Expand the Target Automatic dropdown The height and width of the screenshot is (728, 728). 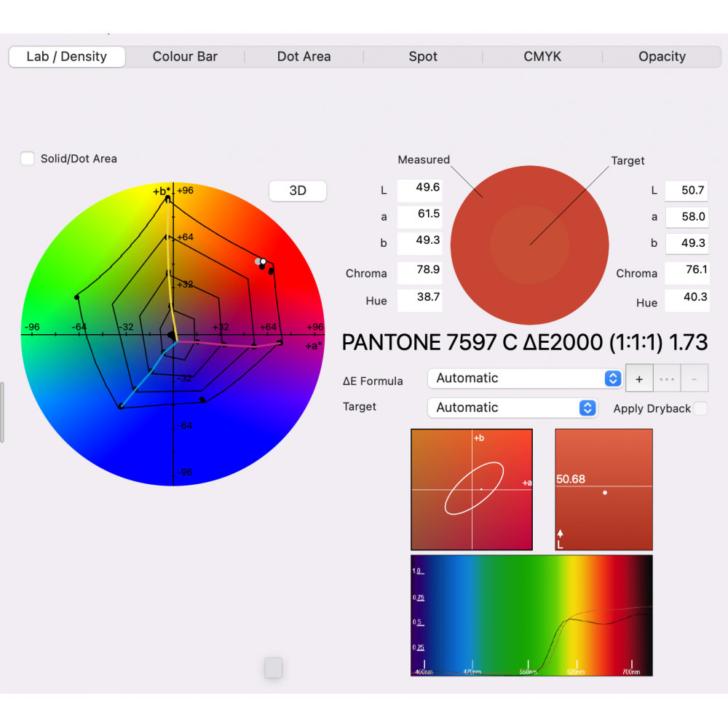click(x=513, y=408)
